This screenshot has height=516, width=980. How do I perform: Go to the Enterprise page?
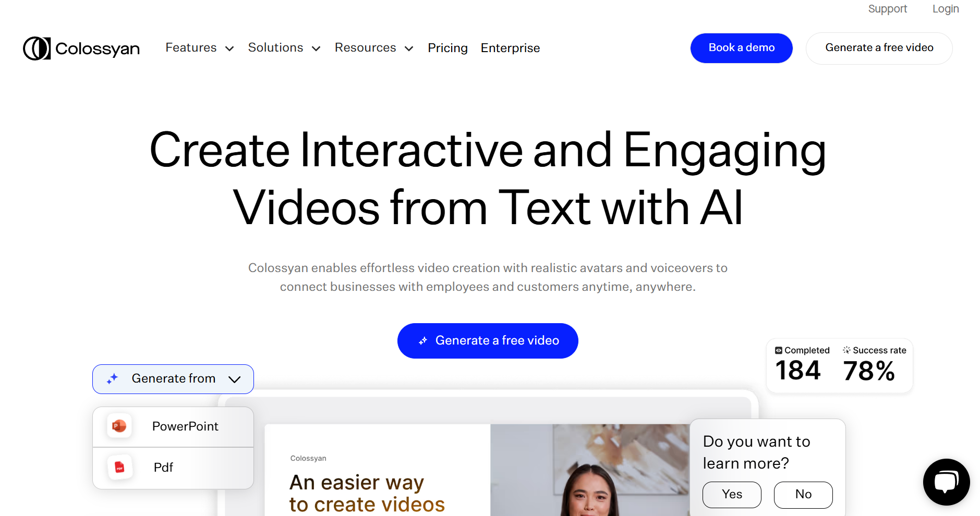point(510,48)
